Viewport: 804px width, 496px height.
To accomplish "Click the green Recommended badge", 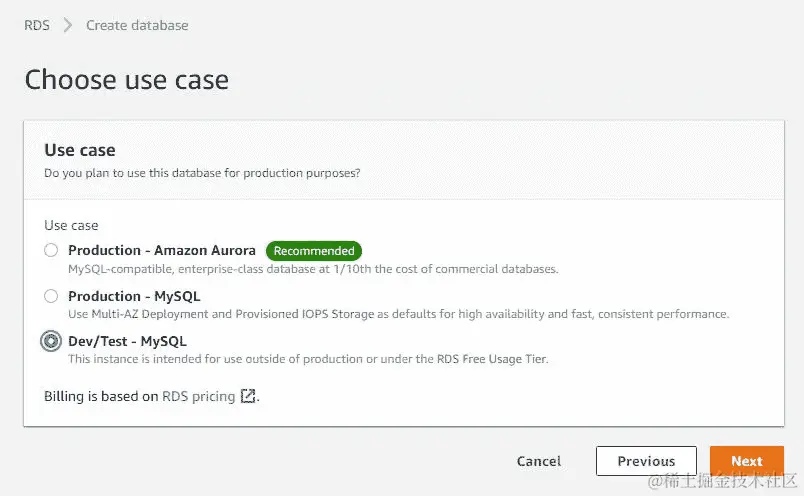I will 314,251.
